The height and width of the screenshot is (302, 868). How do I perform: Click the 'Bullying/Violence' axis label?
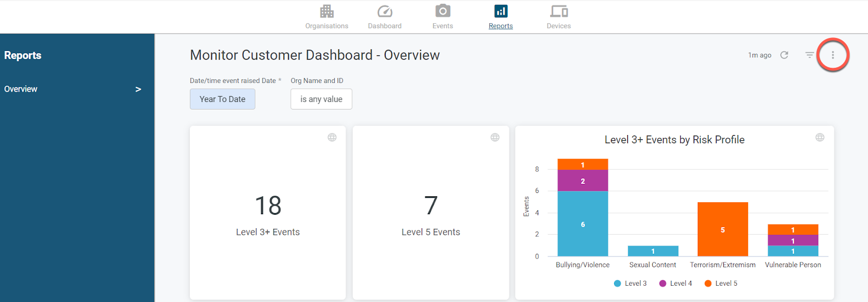tap(583, 265)
